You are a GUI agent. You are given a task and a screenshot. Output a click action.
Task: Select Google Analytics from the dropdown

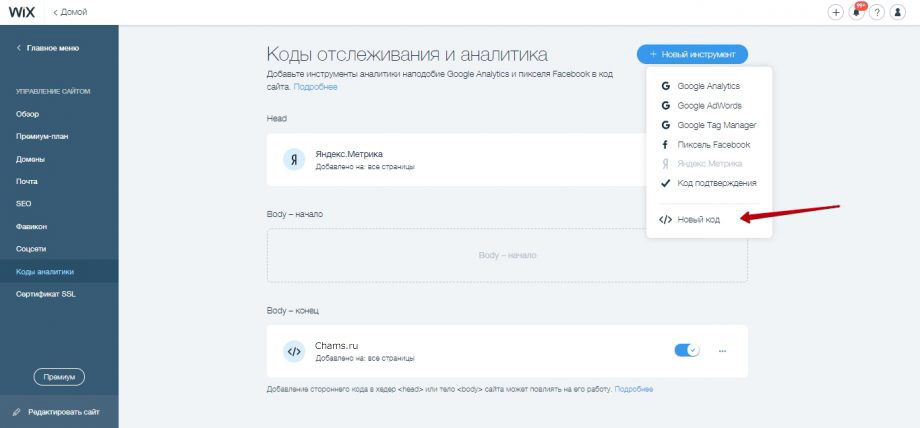(x=708, y=86)
